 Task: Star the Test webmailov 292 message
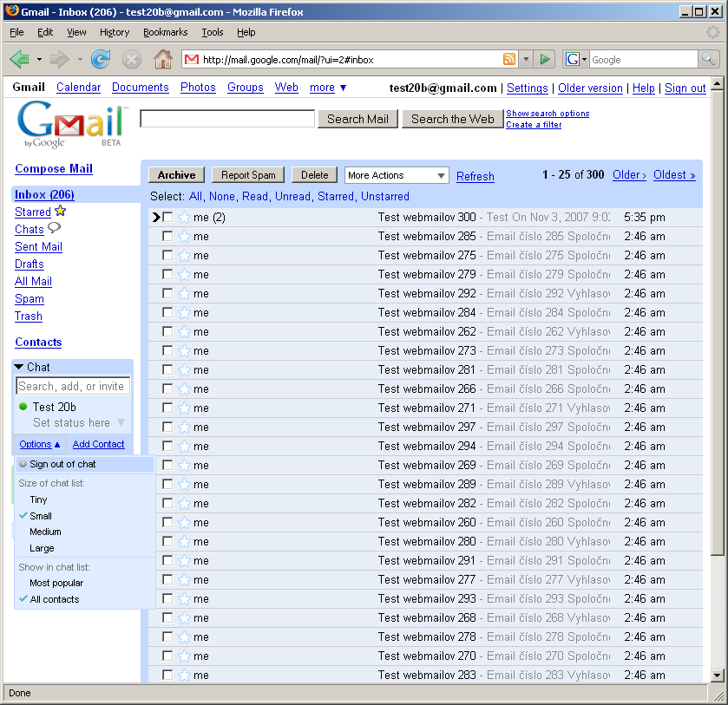(x=184, y=294)
